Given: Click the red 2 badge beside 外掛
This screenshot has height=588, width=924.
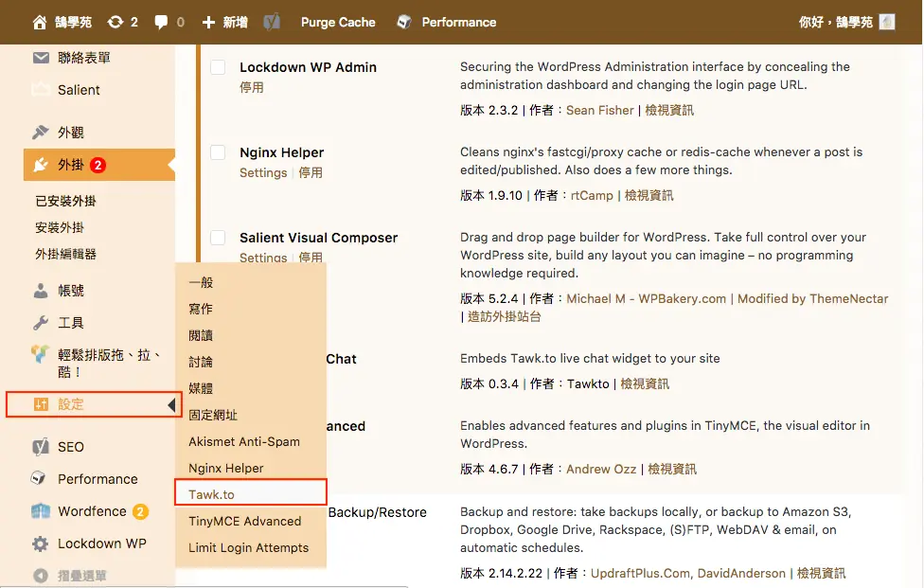Looking at the screenshot, I should [98, 165].
